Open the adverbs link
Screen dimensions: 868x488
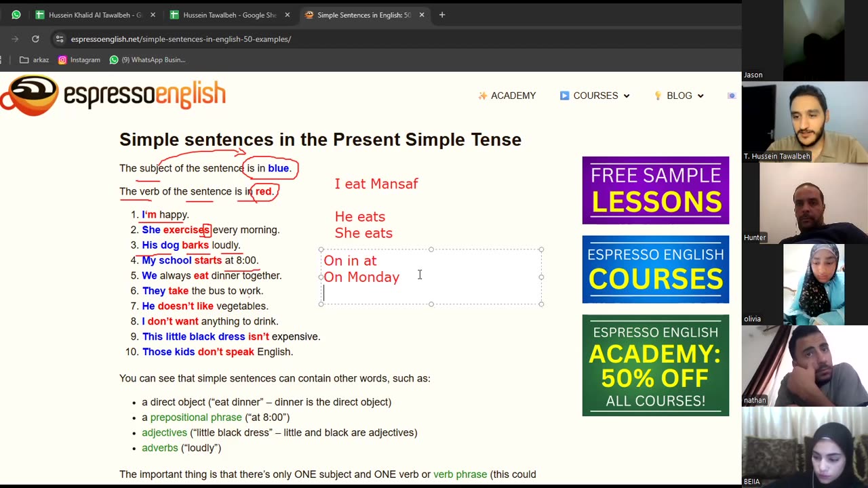tap(160, 448)
